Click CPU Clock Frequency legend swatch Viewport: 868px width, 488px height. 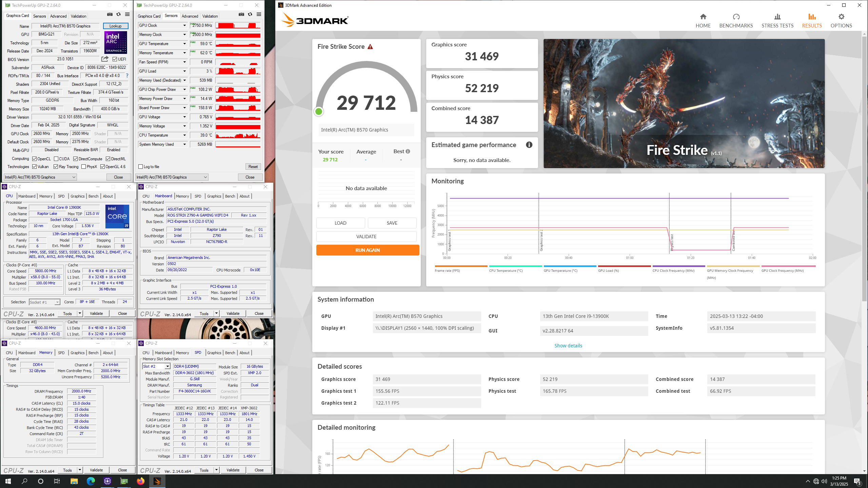[679, 266]
